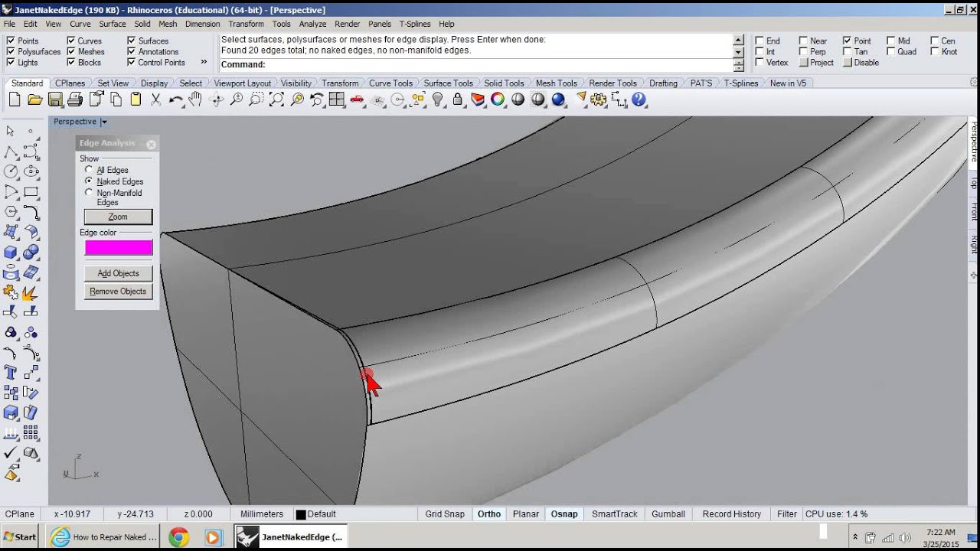The height and width of the screenshot is (551, 980).
Task: Switch to the Mesh Tools tab
Action: pyautogui.click(x=557, y=83)
